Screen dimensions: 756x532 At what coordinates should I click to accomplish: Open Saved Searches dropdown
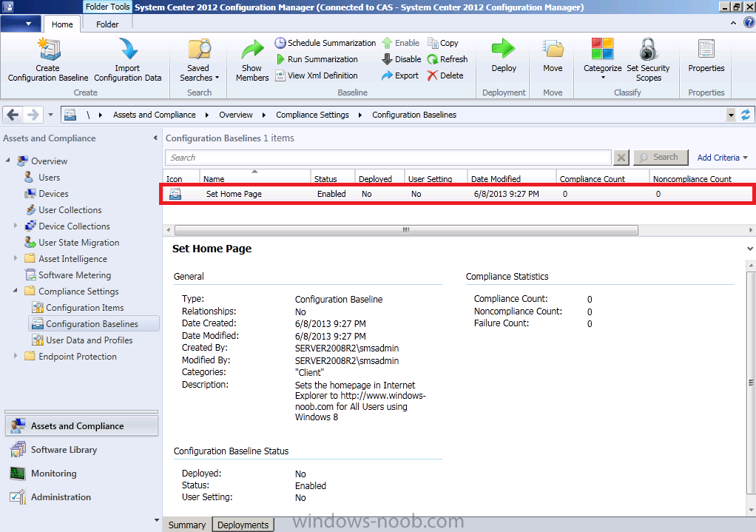(199, 60)
